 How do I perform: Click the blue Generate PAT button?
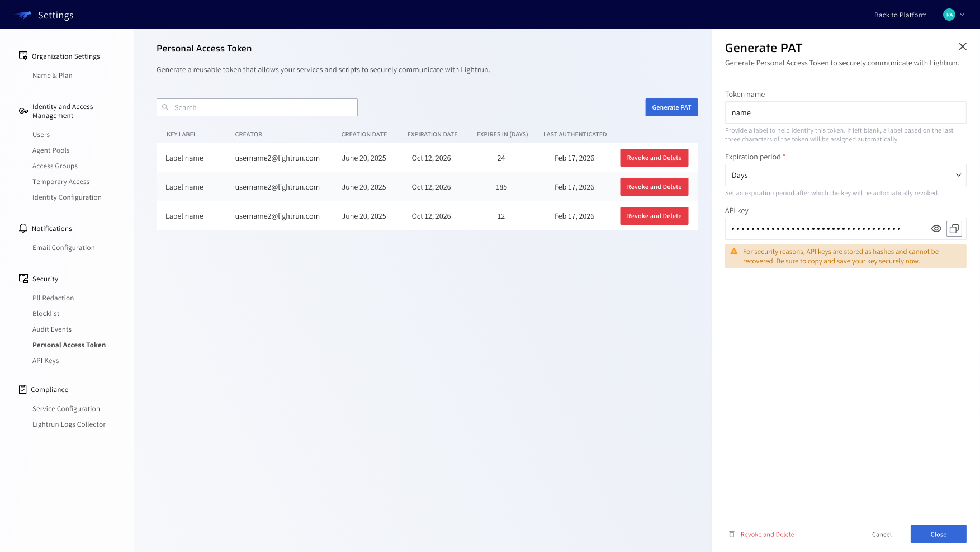pyautogui.click(x=671, y=107)
